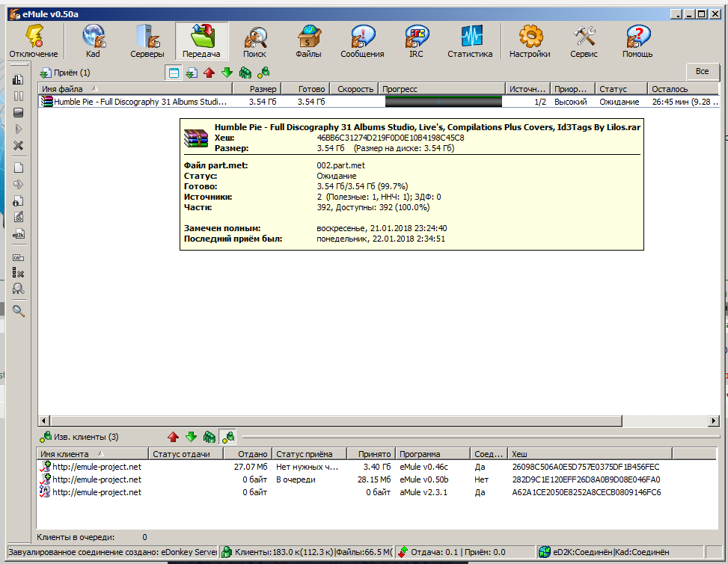The height and width of the screenshot is (564, 728).
Task: Click the magnifier search sidebar icon
Action: pyautogui.click(x=18, y=311)
